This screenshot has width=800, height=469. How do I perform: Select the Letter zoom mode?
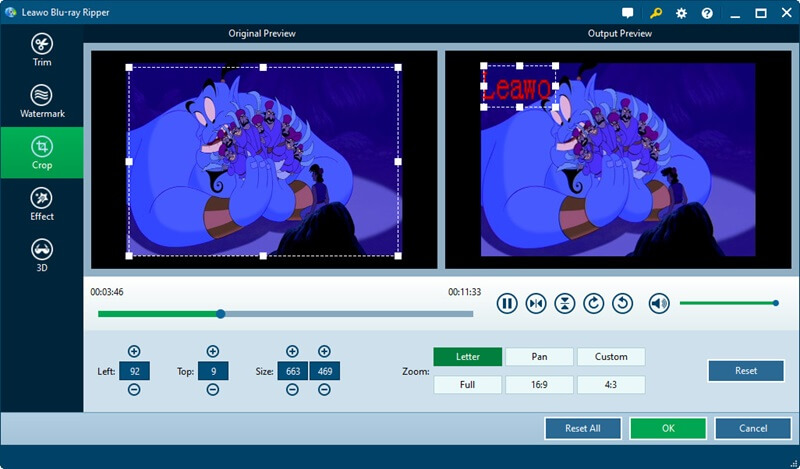coord(467,357)
